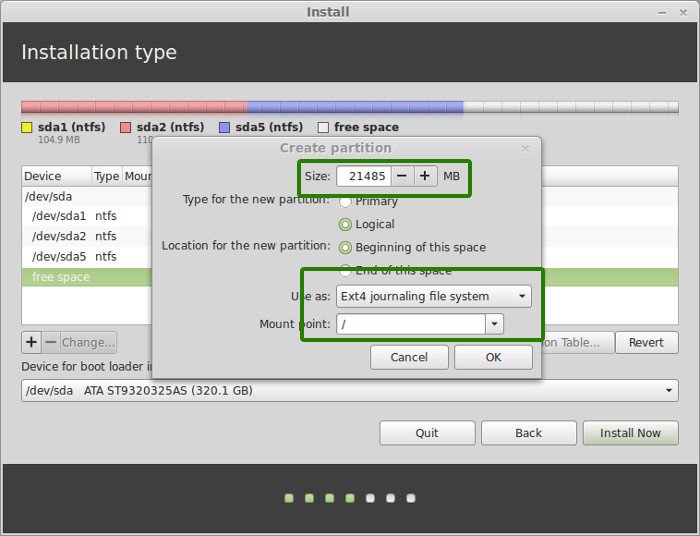
Task: Choose End of this space location
Action: click(x=346, y=270)
